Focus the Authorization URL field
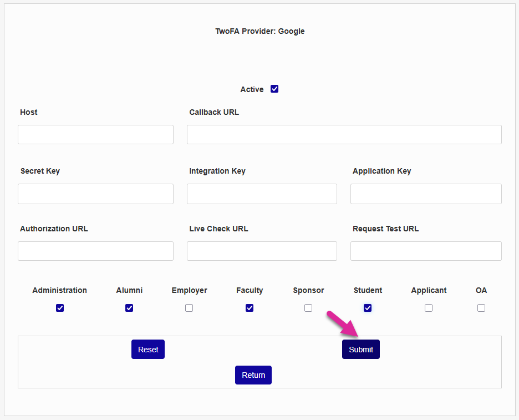This screenshot has height=420, width=519. (95, 251)
